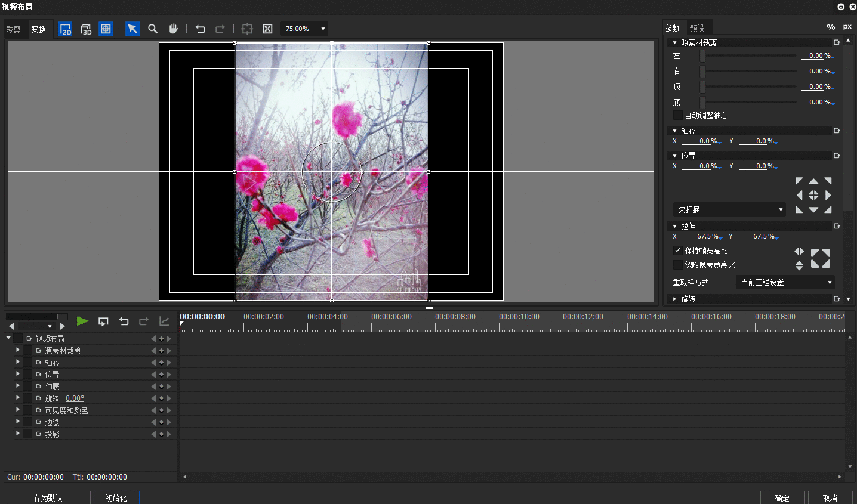Uncheck 保持帧宽高比 checkbox
The image size is (857, 504).
pos(678,251)
